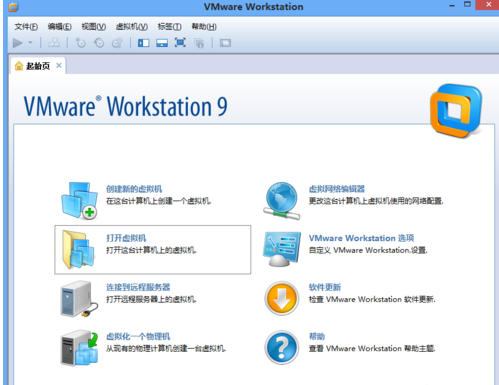Screen dimensions: 499x385
Task: Click the 软件更新 link
Action: pyautogui.click(x=325, y=287)
